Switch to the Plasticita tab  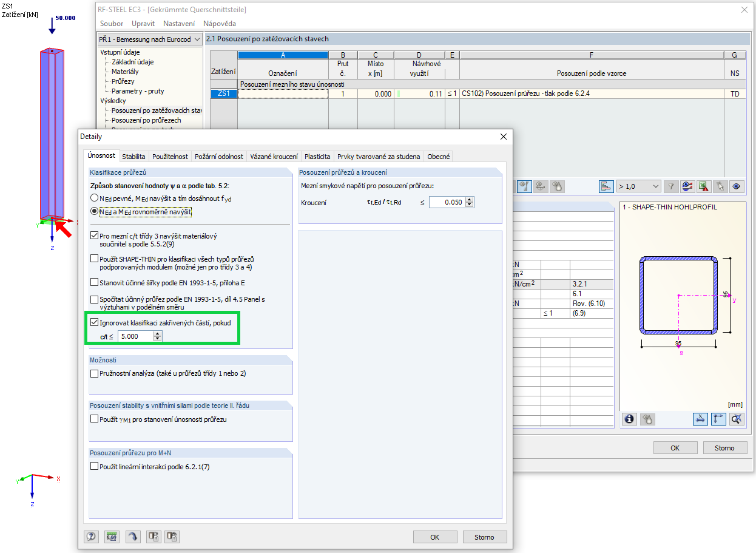(317, 157)
